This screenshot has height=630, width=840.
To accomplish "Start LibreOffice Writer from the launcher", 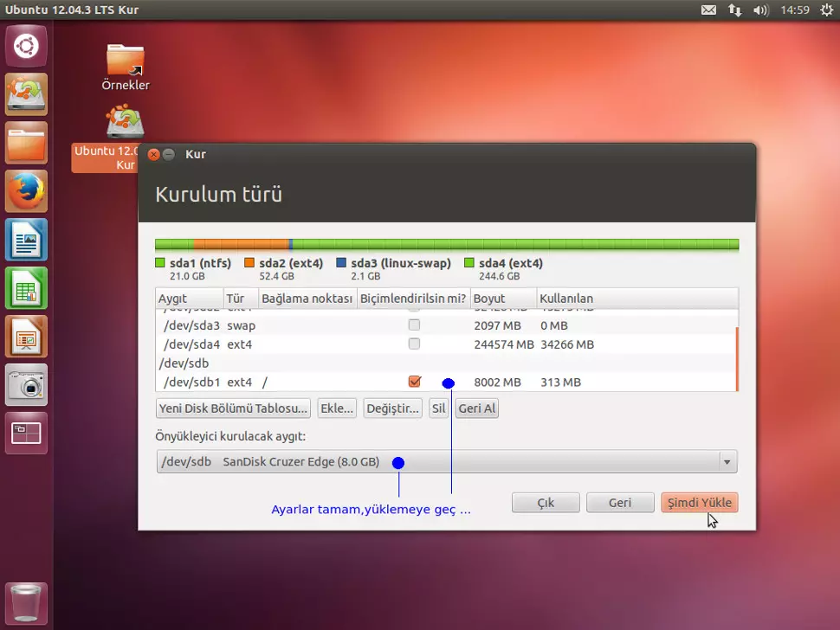I will tap(26, 240).
